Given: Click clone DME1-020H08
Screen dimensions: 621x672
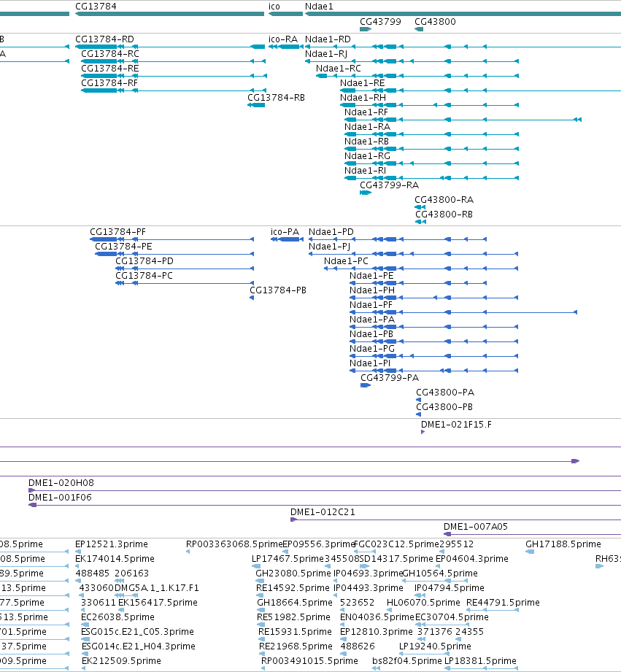Looking at the screenshot, I should (325, 490).
